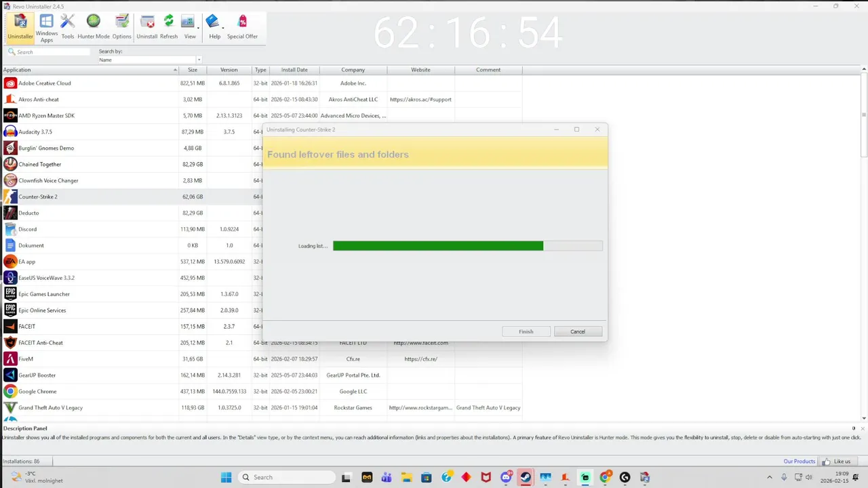Click the Cancel button in uninstall dialog
Screen dimensions: 868x488
click(578, 331)
